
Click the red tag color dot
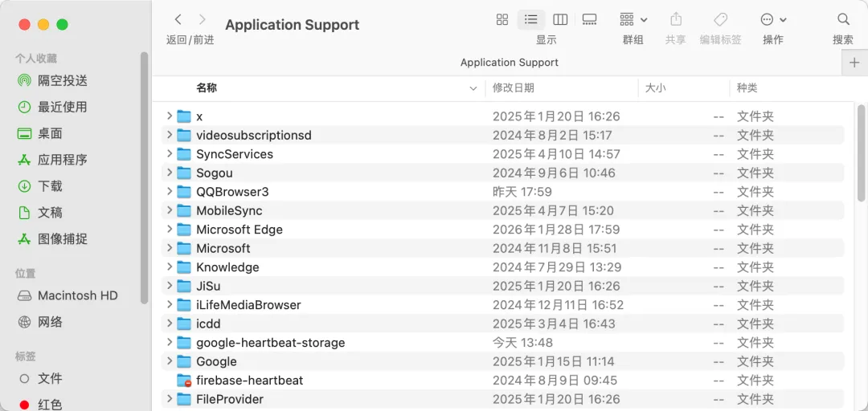point(24,405)
